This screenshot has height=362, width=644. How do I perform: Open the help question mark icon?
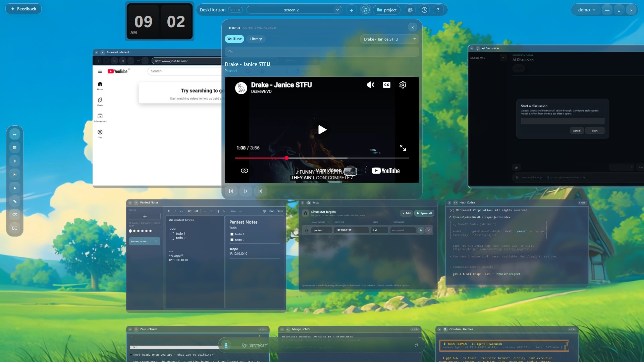pos(438,10)
